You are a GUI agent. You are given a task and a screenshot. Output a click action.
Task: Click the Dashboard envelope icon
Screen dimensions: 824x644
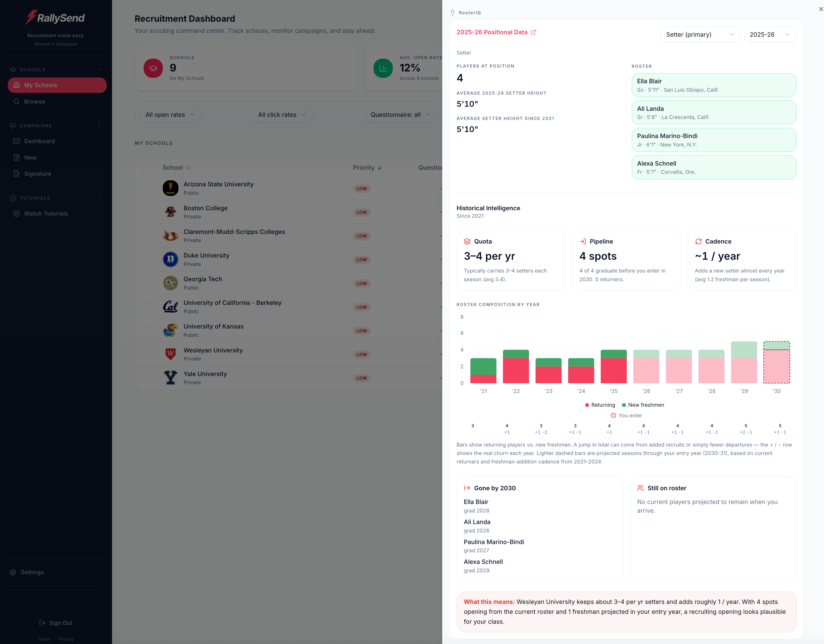pyautogui.click(x=17, y=141)
